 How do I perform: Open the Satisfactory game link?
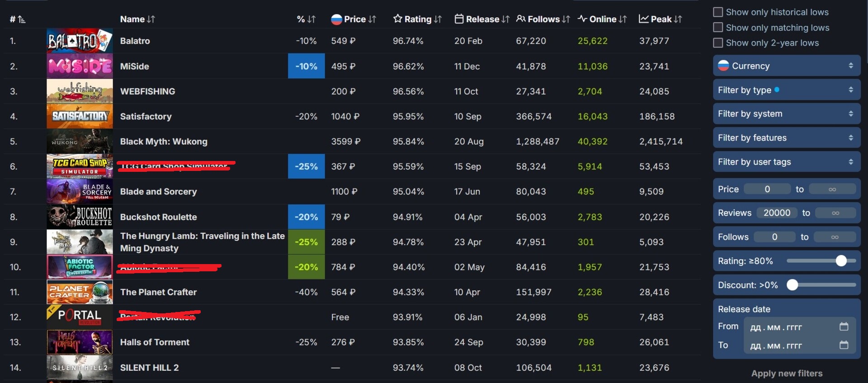coord(146,117)
